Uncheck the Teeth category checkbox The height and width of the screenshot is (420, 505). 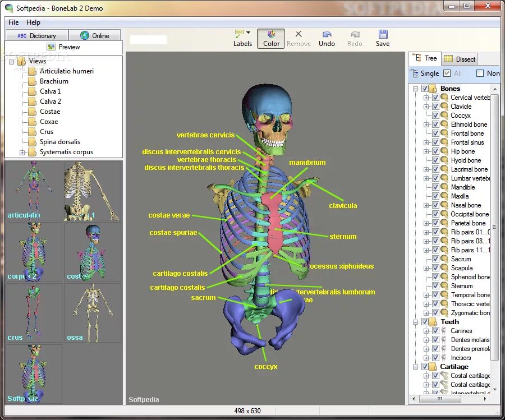pyautogui.click(x=425, y=322)
